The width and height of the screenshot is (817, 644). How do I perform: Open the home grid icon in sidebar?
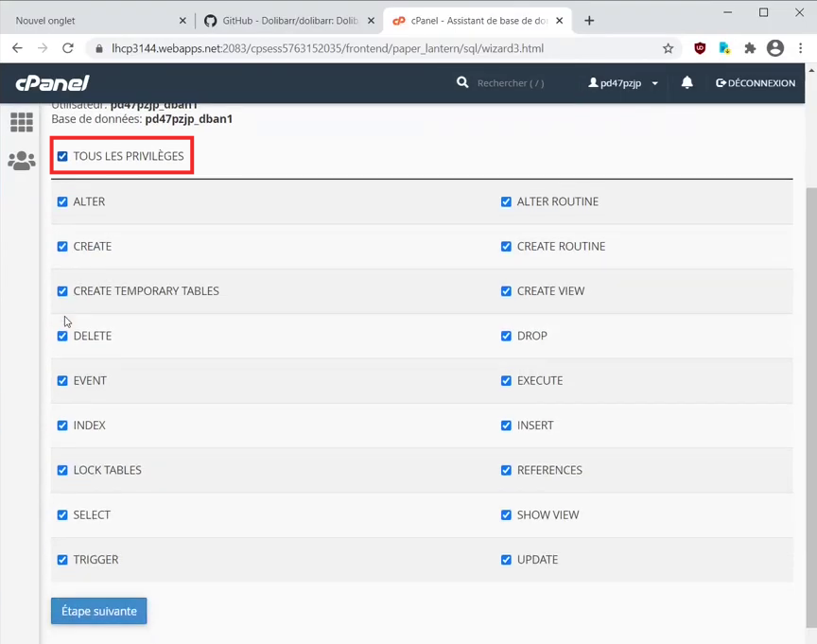pyautogui.click(x=21, y=122)
